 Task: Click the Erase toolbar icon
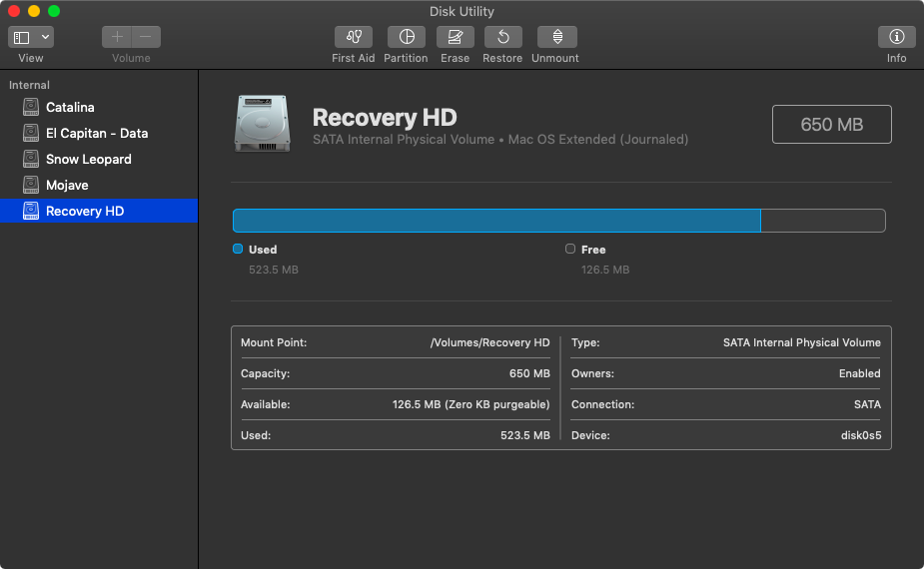tap(455, 37)
